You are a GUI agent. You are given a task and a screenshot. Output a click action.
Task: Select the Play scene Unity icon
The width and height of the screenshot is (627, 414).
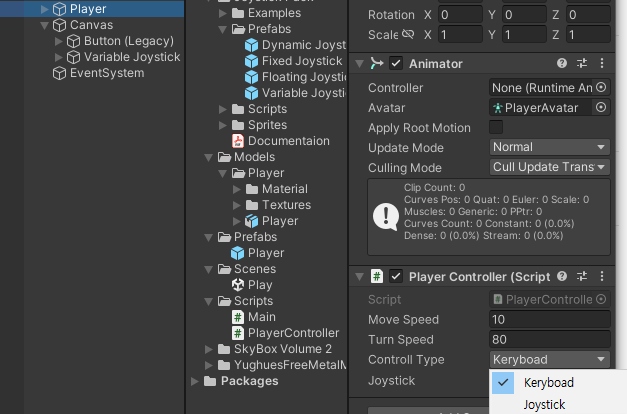(238, 285)
